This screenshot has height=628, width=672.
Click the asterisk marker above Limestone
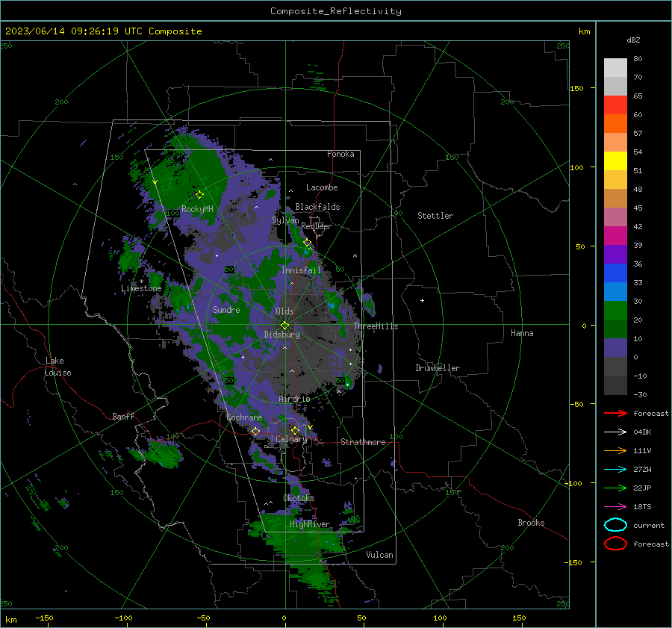tap(141, 282)
